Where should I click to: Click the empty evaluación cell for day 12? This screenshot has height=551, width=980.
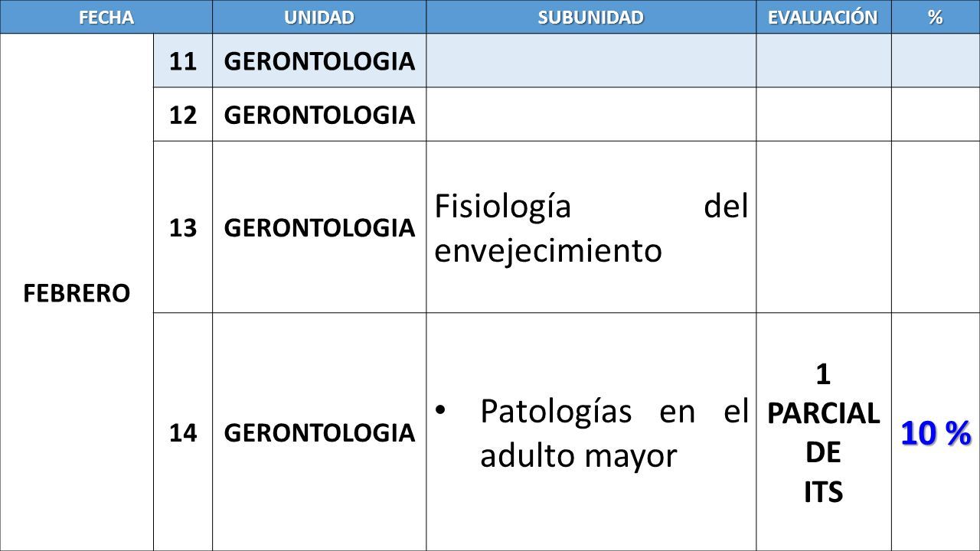click(x=824, y=114)
